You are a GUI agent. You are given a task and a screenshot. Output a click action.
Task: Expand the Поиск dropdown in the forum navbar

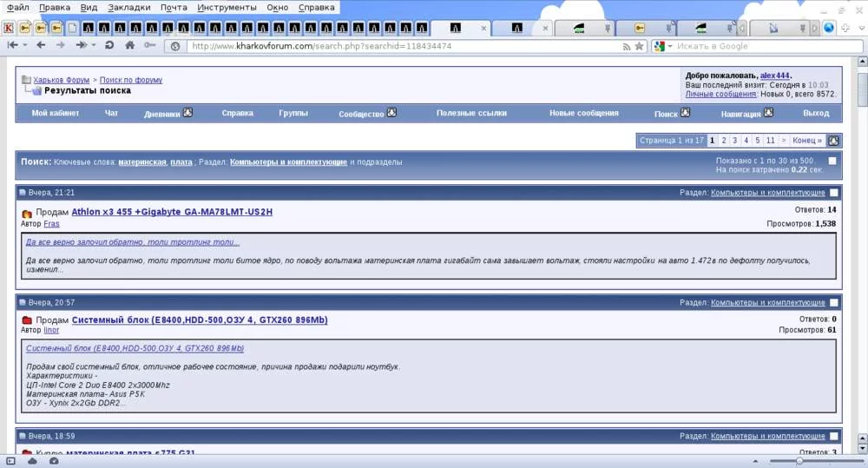point(685,112)
